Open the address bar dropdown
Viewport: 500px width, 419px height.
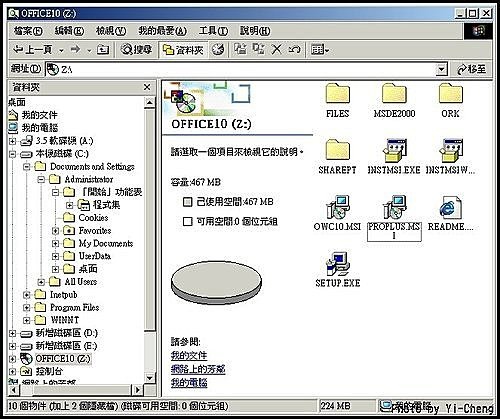click(441, 69)
